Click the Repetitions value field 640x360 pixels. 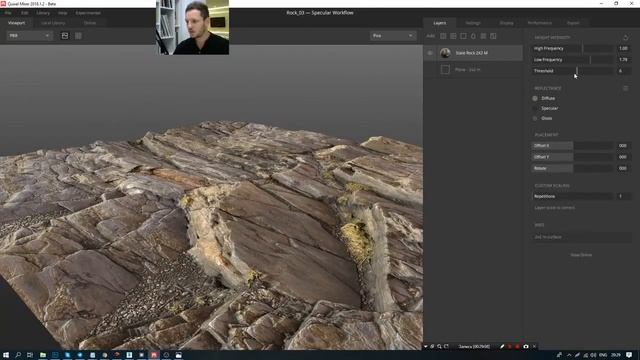click(x=623, y=196)
